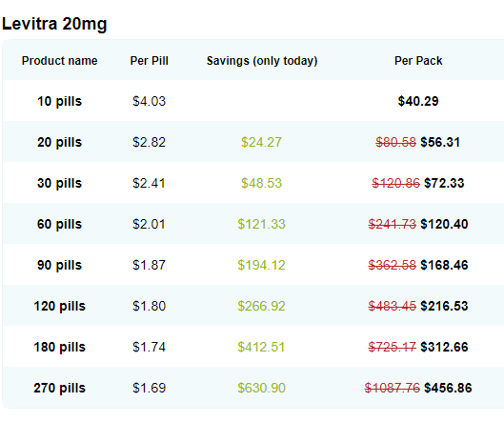Click the $56.31 discounted pack price
The image size is (504, 422).
(x=440, y=142)
